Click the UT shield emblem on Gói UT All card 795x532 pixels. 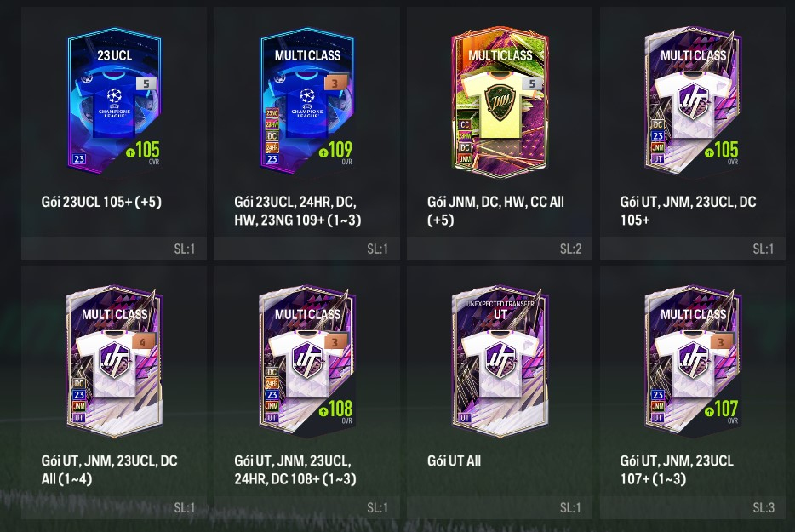500,360
